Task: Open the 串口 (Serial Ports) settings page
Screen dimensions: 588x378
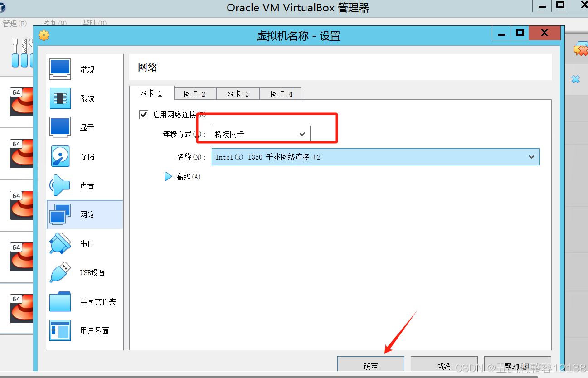Action: (85, 243)
